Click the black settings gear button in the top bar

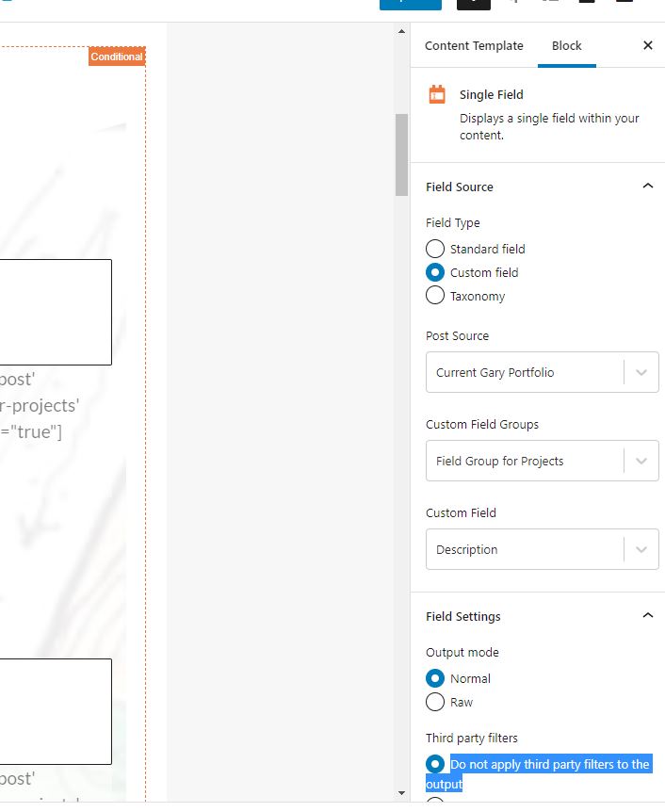474,5
